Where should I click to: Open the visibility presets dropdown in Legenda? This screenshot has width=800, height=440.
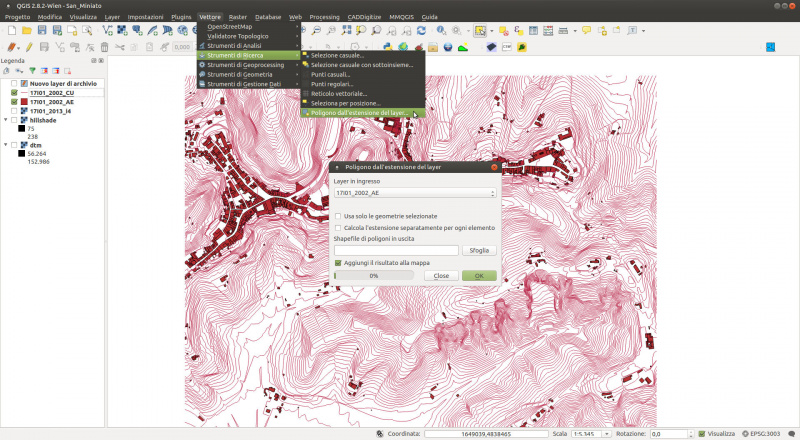[x=19, y=71]
